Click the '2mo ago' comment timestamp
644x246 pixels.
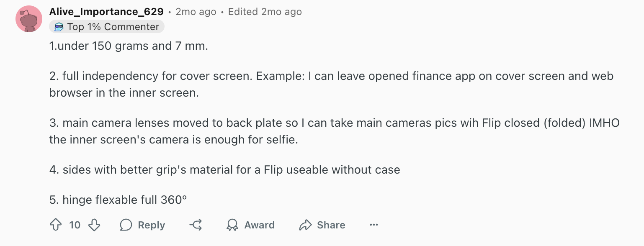click(196, 12)
